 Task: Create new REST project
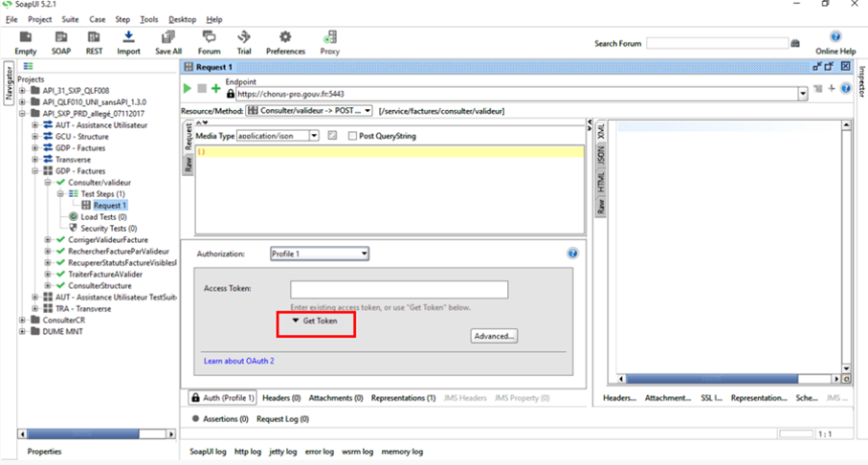94,43
